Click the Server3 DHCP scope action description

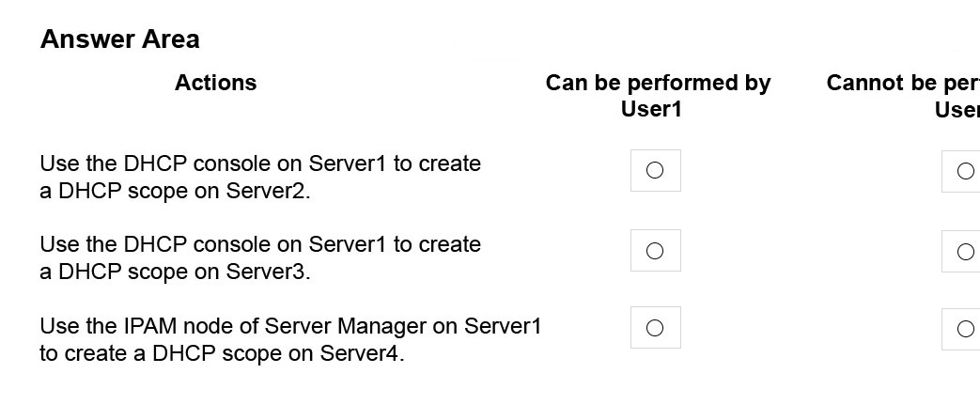tap(260, 257)
